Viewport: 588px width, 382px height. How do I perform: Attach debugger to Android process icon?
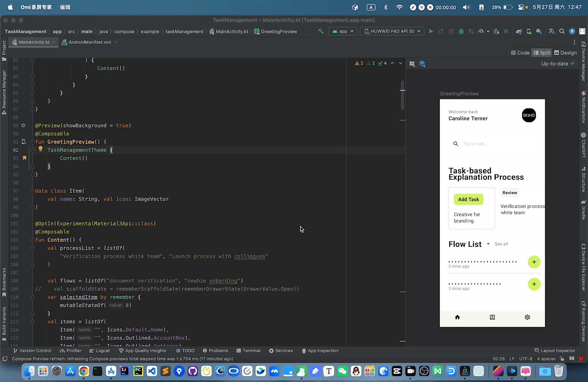tap(496, 31)
